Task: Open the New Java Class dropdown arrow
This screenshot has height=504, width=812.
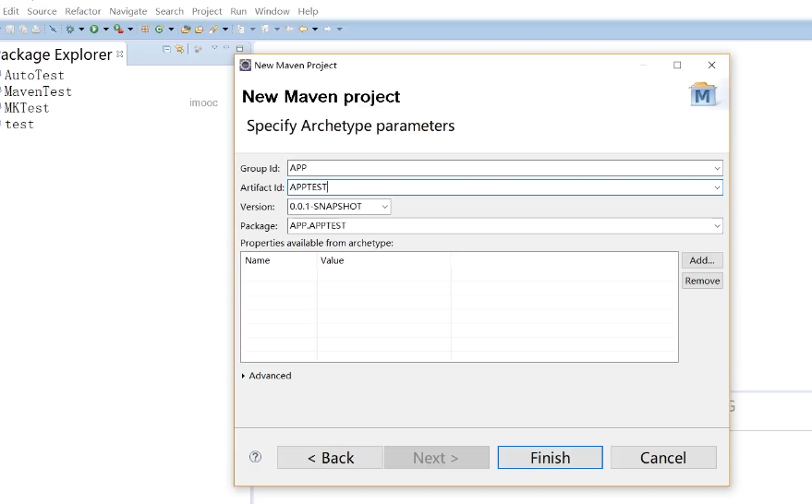Action: 171,30
